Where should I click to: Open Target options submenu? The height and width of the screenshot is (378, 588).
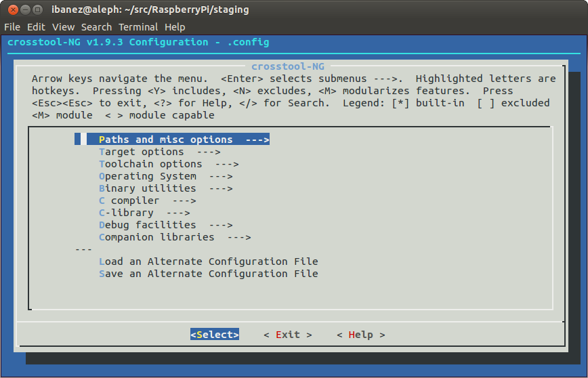click(x=159, y=152)
